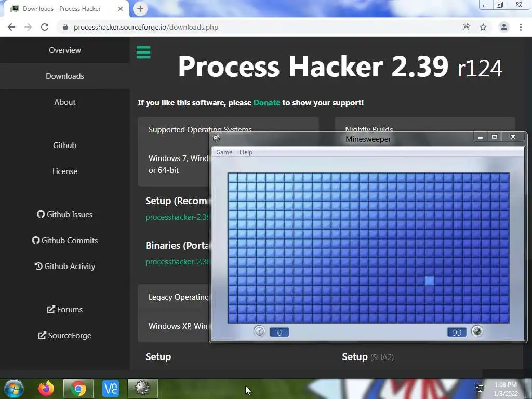Image resolution: width=532 pixels, height=399 pixels.
Task: Open Chrome three-dot menu
Action: tap(521, 27)
